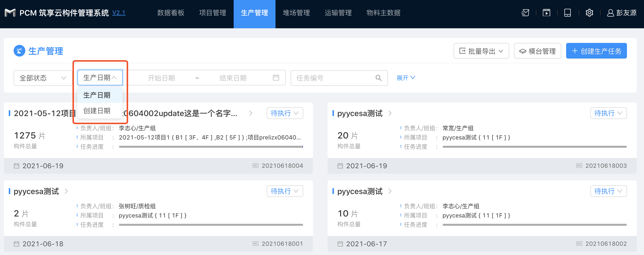
Task: Click the 任务编号 search input field
Action: coord(339,78)
